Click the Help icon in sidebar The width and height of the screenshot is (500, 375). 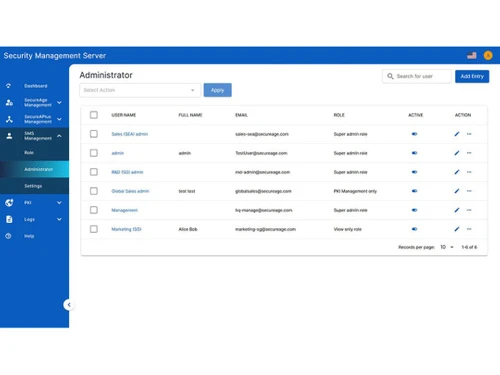click(x=8, y=236)
